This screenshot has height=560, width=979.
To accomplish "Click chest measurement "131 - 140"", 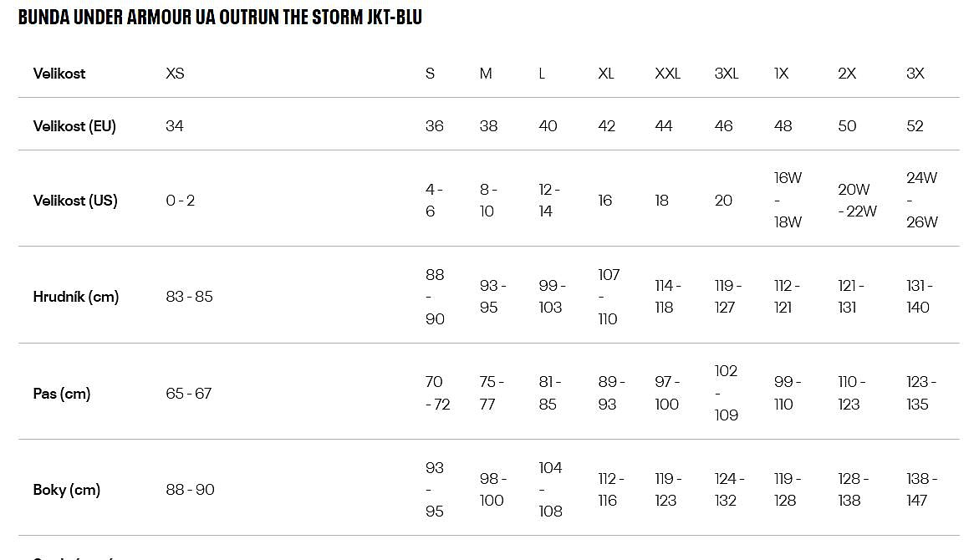I will [x=919, y=297].
